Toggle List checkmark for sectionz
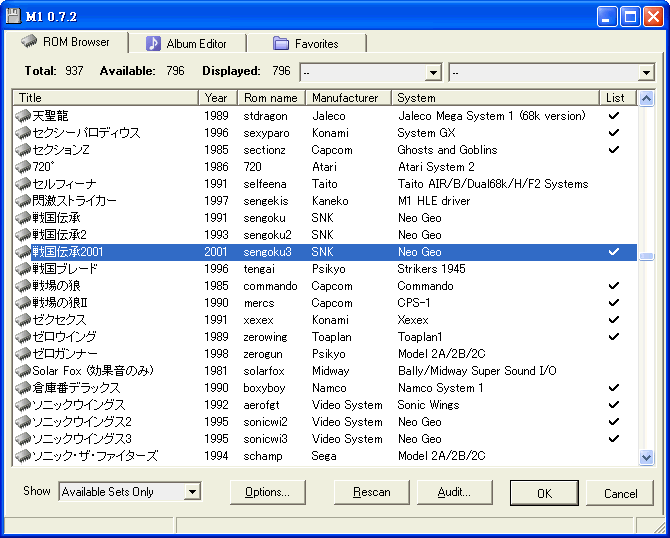 coord(614,150)
